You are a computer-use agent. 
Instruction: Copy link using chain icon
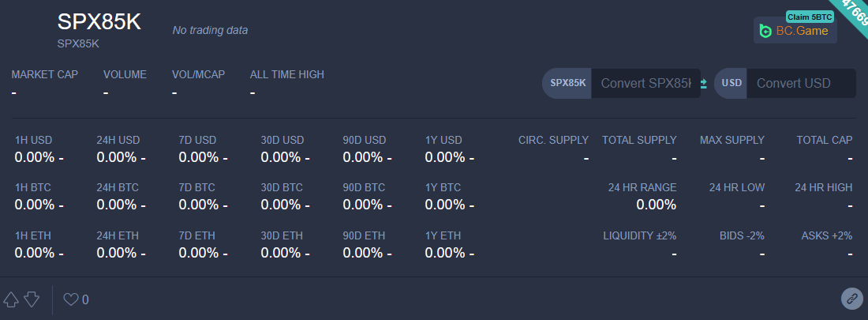click(x=851, y=299)
